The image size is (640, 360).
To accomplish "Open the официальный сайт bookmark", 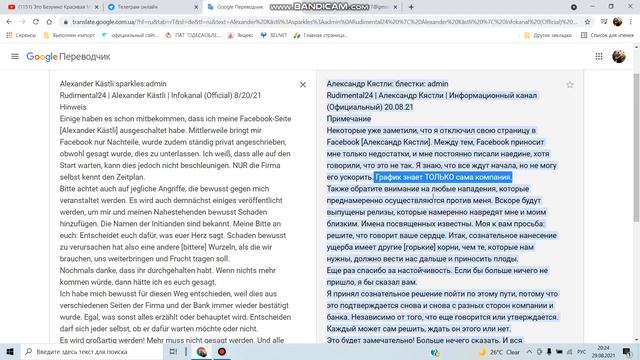I will (130, 35).
